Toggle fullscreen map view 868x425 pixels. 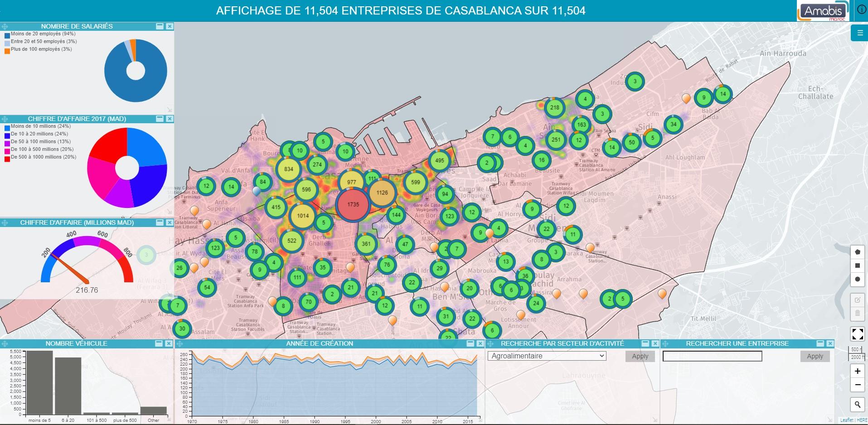click(857, 334)
